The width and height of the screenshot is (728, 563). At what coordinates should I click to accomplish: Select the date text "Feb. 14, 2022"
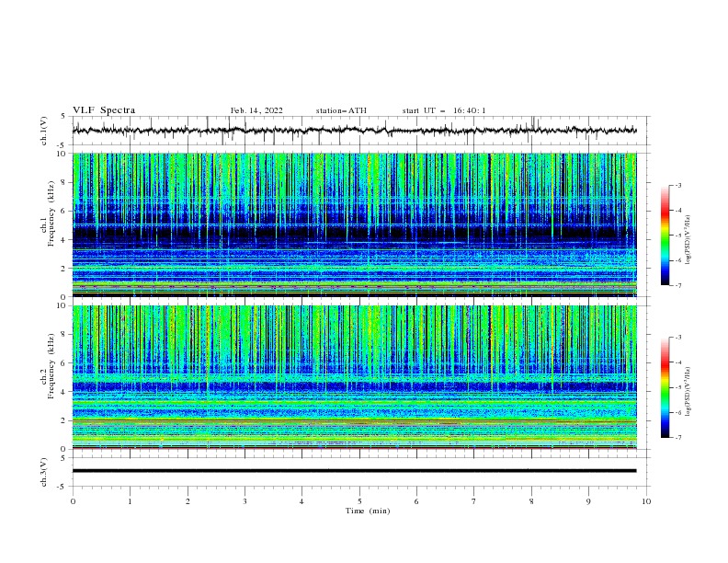coord(256,110)
